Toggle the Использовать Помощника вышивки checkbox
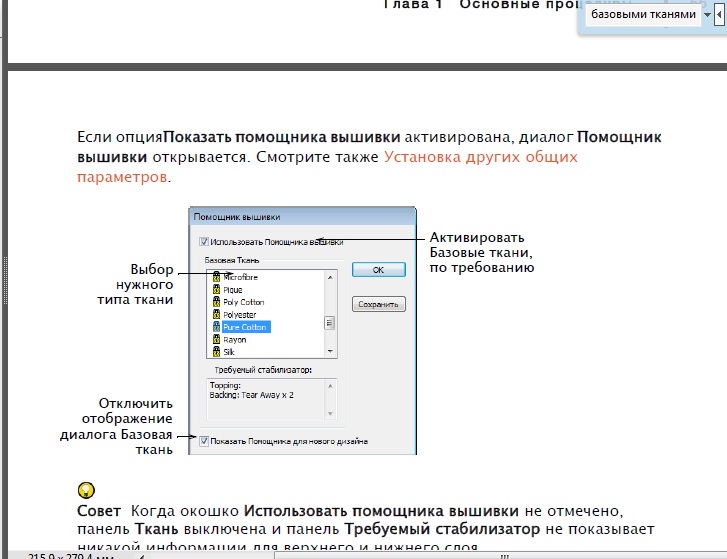The width and height of the screenshot is (727, 559). (x=204, y=241)
